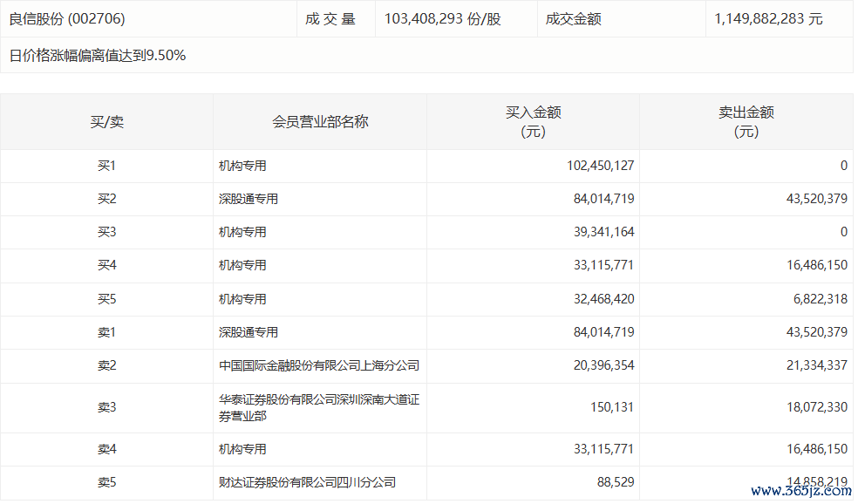The height and width of the screenshot is (504, 858).
Task: Select buy amount 84,014,719 in 买2 row
Action: click(x=603, y=199)
